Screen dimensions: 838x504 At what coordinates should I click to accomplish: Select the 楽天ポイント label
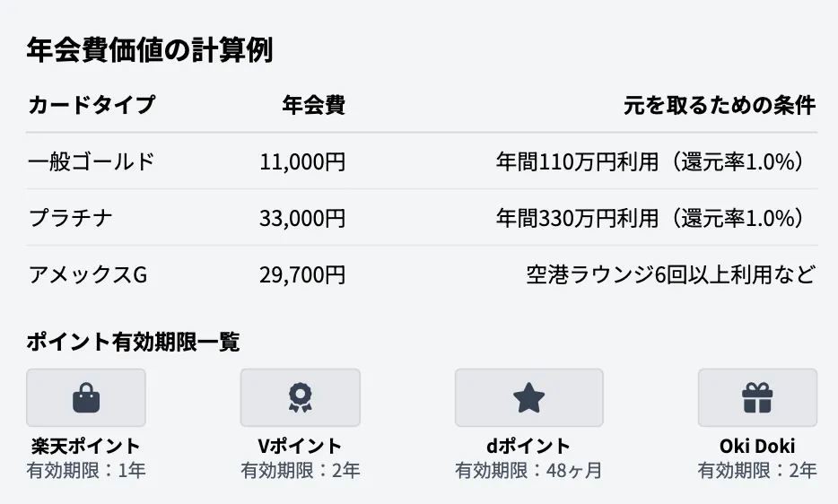(x=85, y=446)
